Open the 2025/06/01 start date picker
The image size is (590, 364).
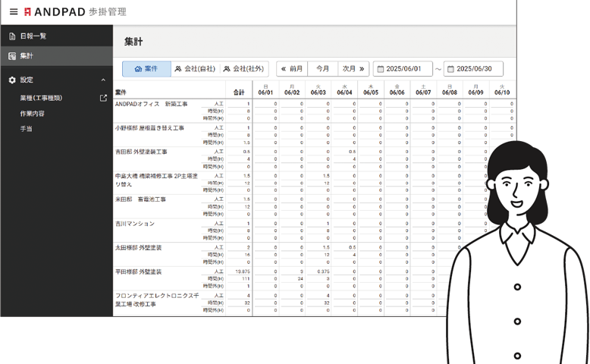click(408, 69)
